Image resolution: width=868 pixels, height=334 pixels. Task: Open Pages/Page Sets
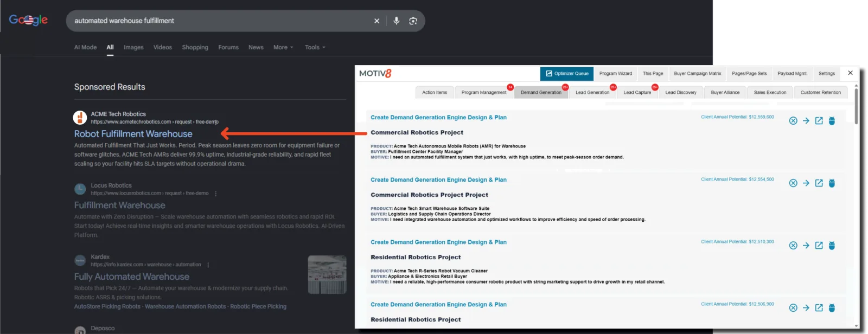tap(749, 73)
